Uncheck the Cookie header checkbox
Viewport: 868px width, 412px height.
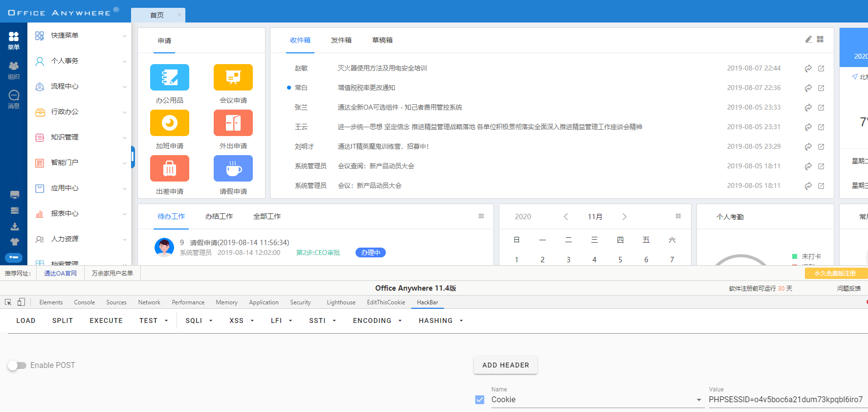[480, 400]
